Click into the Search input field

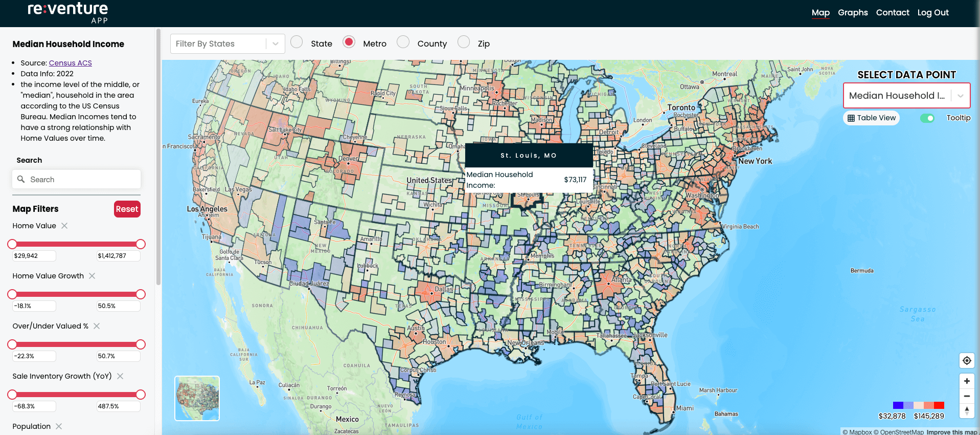(x=77, y=179)
